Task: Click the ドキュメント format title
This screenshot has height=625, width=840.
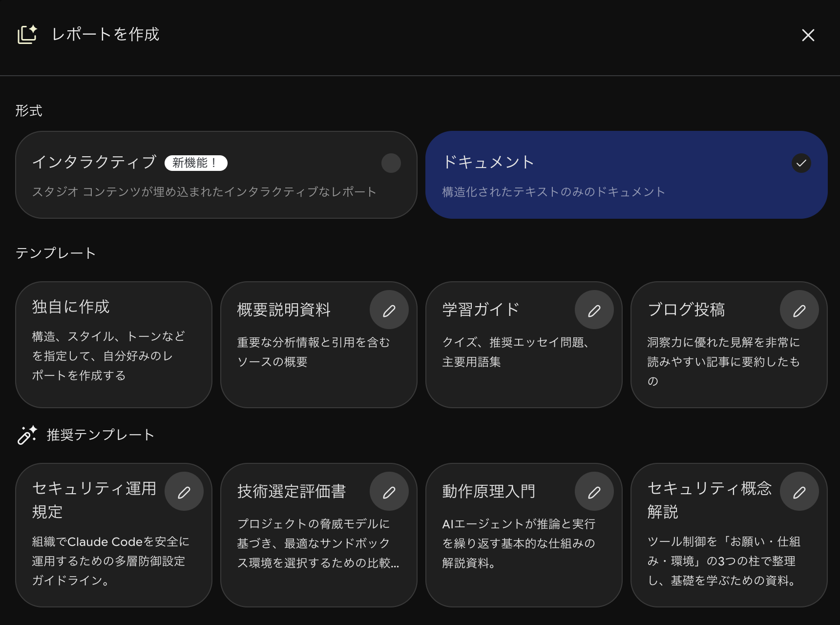Action: pos(488,162)
